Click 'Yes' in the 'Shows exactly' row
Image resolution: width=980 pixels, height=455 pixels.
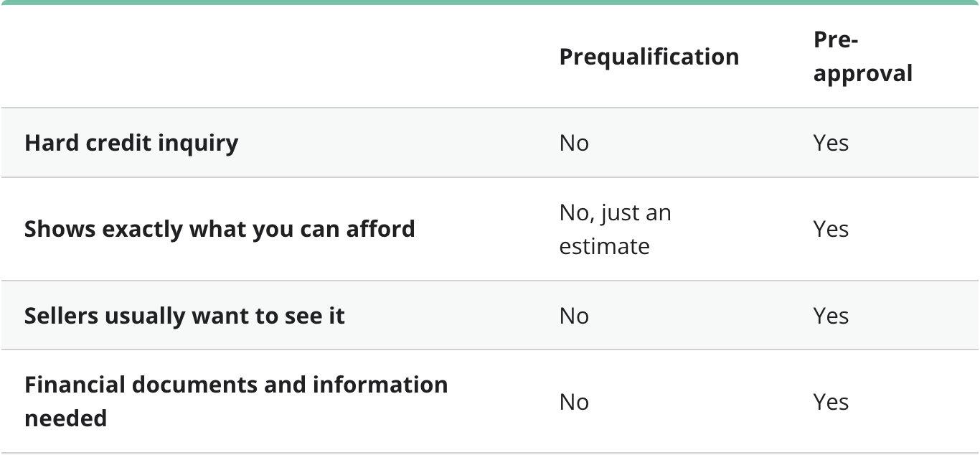pos(831,229)
